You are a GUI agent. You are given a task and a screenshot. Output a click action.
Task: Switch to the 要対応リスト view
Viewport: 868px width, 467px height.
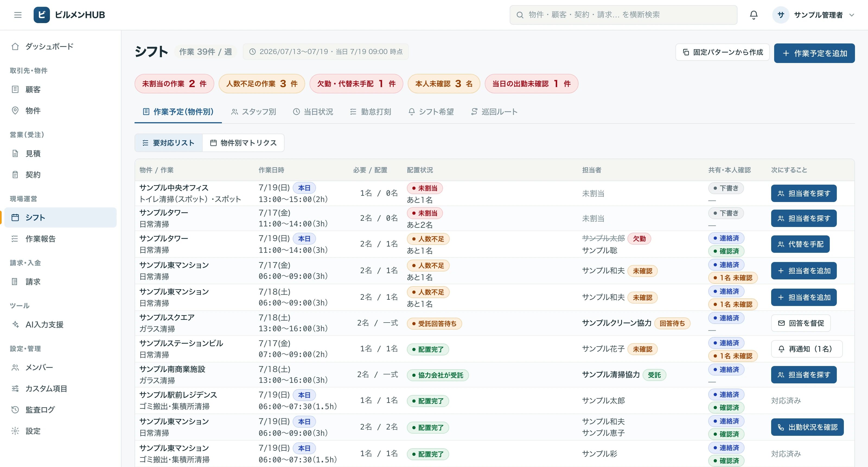pos(168,143)
